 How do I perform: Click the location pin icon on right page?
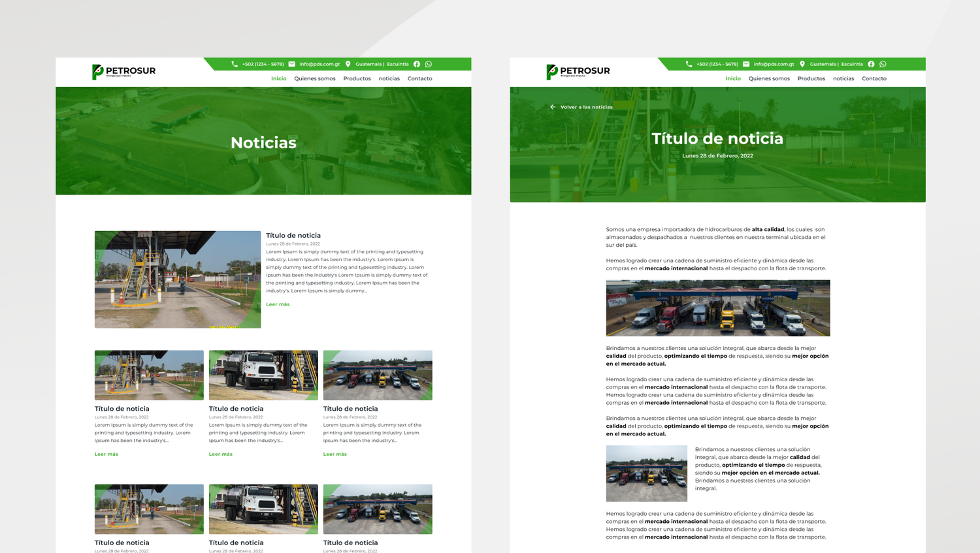point(802,64)
